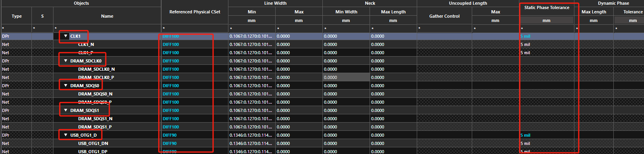Image resolution: width=644 pixels, height=154 pixels.
Task: Click the Type column header
Action: point(17,16)
